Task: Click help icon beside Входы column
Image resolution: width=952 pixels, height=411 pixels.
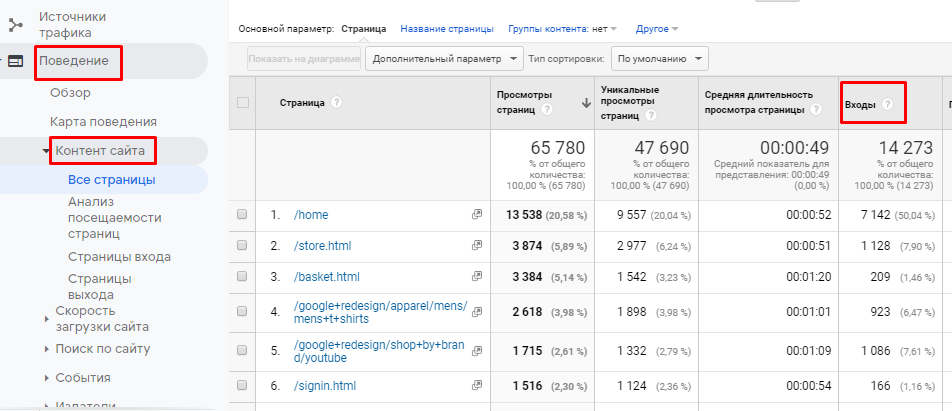Action: tap(887, 103)
